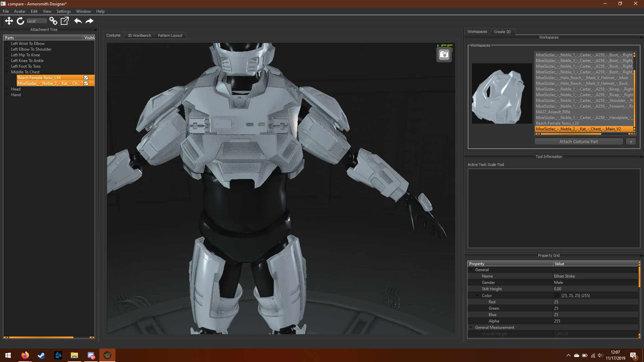Click the blue star app icon in taskbar
644x362 pixels.
pos(58,355)
